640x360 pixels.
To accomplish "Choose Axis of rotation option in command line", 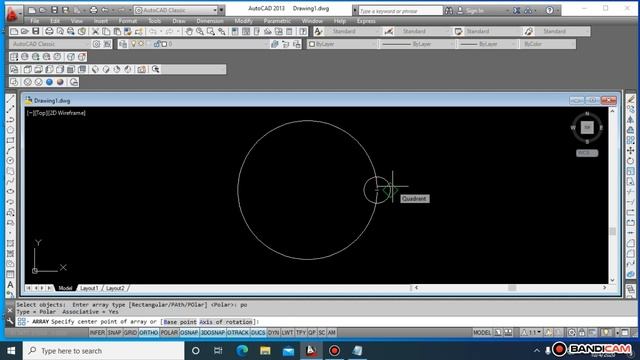I will pyautogui.click(x=227, y=322).
